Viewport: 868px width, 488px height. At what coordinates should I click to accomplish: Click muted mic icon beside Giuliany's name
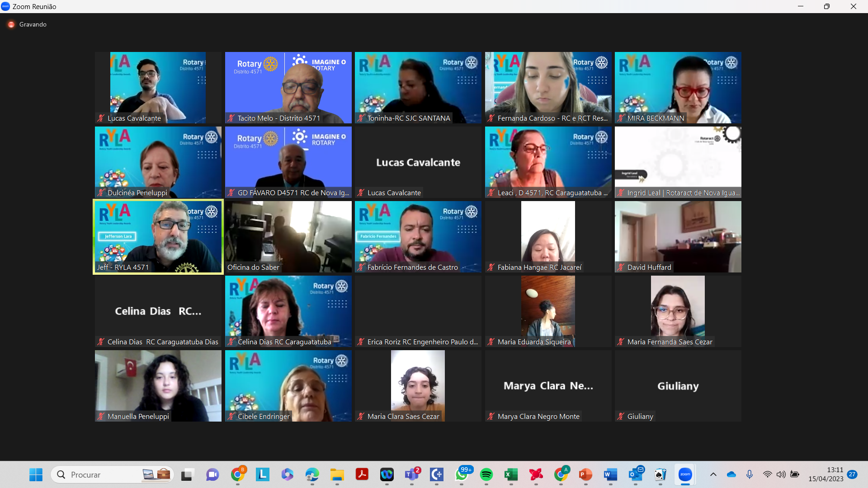[x=621, y=416]
